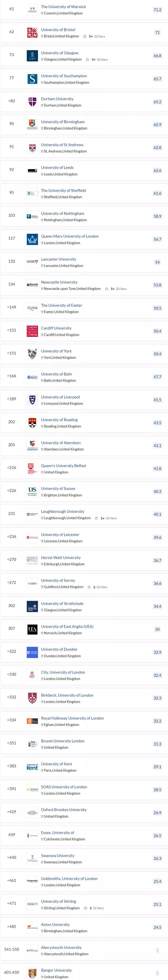This screenshot has height=980, width=168.
Task: Click the Durham University shield logo
Action: pos(32,102)
